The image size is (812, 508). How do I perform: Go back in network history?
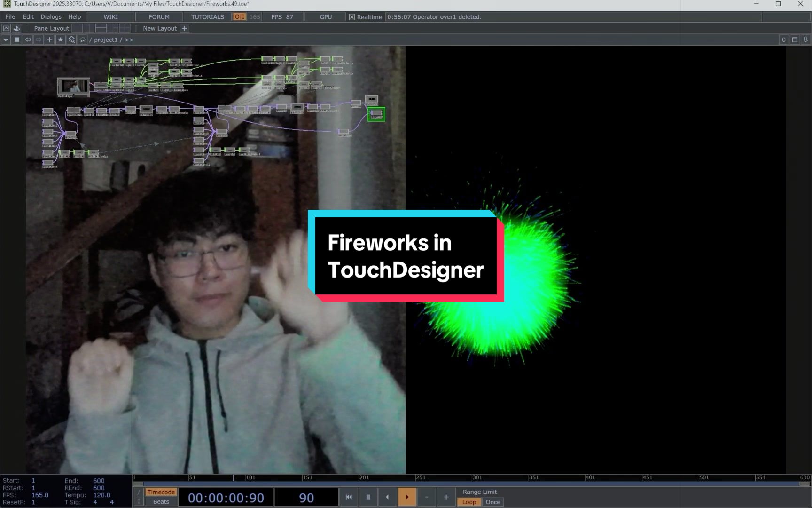point(28,40)
